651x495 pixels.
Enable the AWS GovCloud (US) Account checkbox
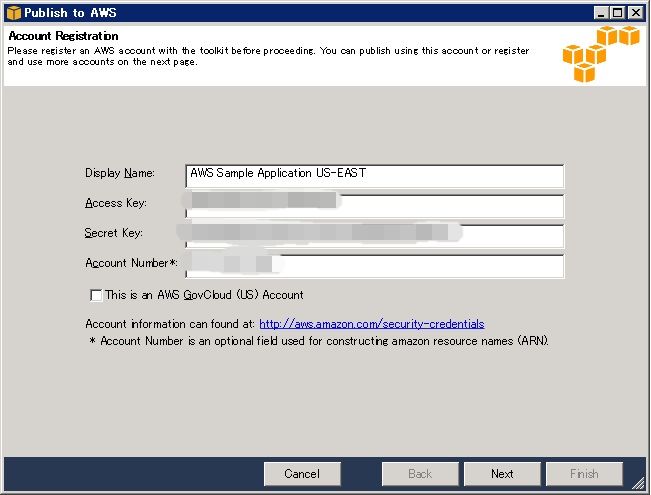96,295
